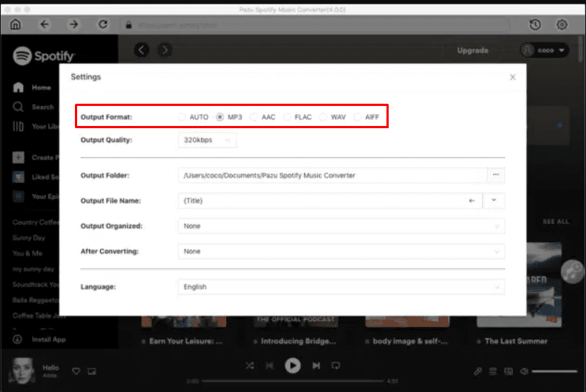Open Earn Your Leisure podcast
Image resolution: width=586 pixels, height=392 pixels.
[x=185, y=341]
